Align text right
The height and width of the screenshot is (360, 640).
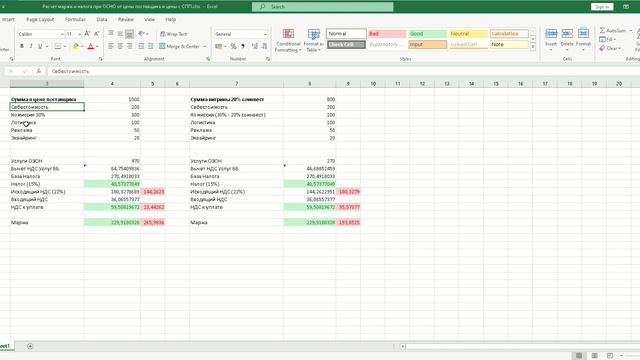click(x=129, y=46)
